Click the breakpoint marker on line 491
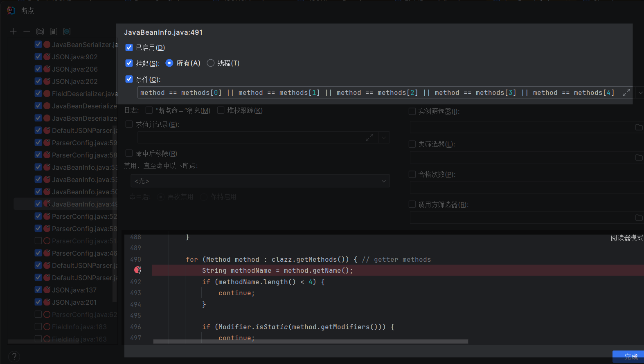 click(x=138, y=270)
